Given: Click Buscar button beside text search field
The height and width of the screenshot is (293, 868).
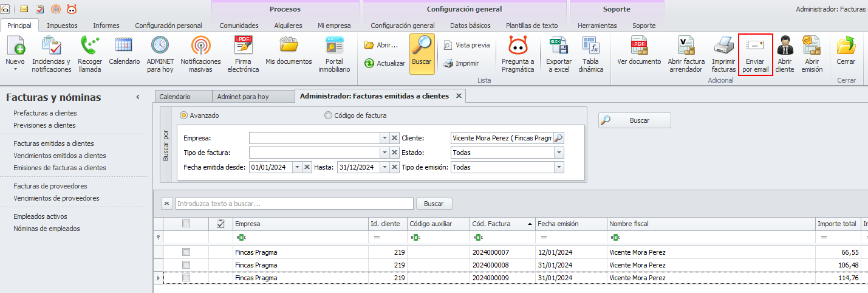Looking at the screenshot, I should coord(434,204).
